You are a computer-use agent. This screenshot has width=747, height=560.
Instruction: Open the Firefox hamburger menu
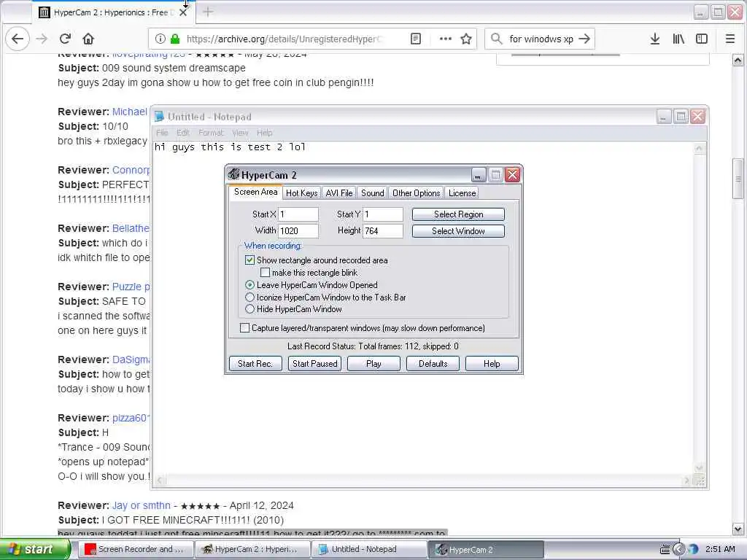(729, 39)
